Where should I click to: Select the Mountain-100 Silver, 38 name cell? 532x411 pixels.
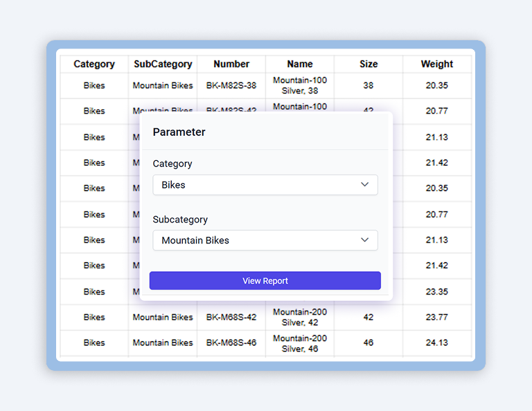pos(300,85)
